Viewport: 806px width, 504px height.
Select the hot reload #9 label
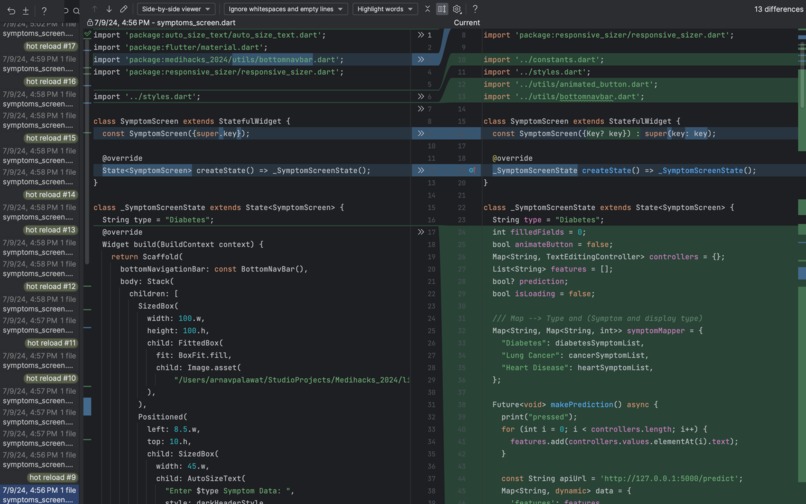(52, 478)
